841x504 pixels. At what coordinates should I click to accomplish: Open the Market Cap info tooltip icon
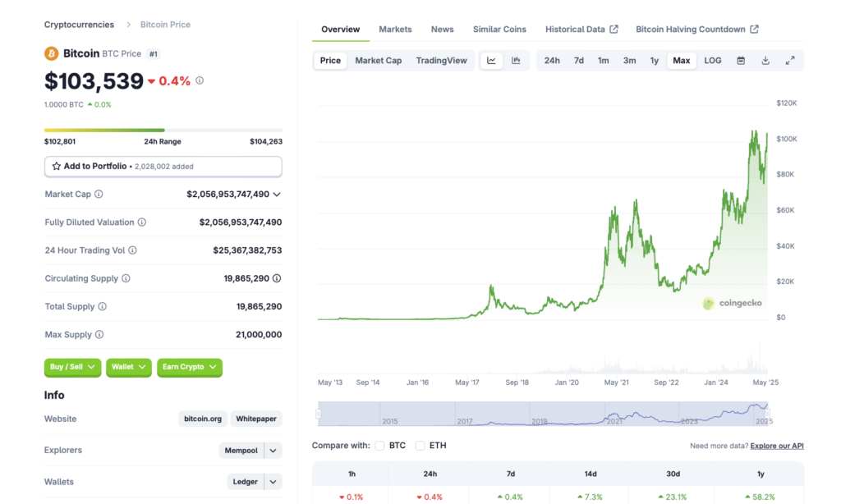[x=99, y=194]
